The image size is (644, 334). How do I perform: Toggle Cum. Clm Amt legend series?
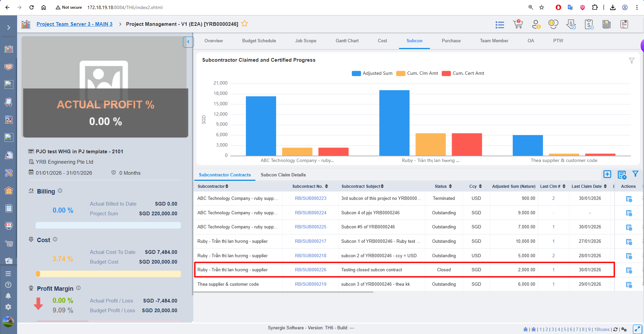coord(417,73)
